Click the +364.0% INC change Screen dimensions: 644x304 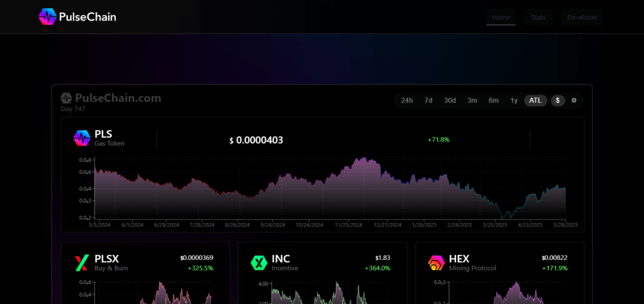377,268
